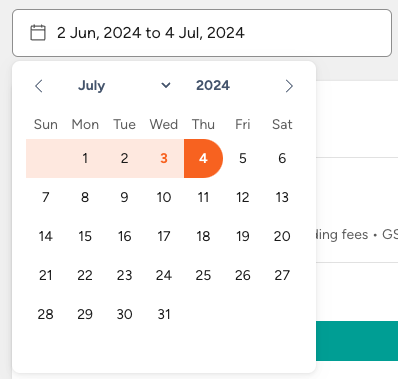Click the teal button behind calendar
This screenshot has width=398, height=379.
(x=357, y=341)
